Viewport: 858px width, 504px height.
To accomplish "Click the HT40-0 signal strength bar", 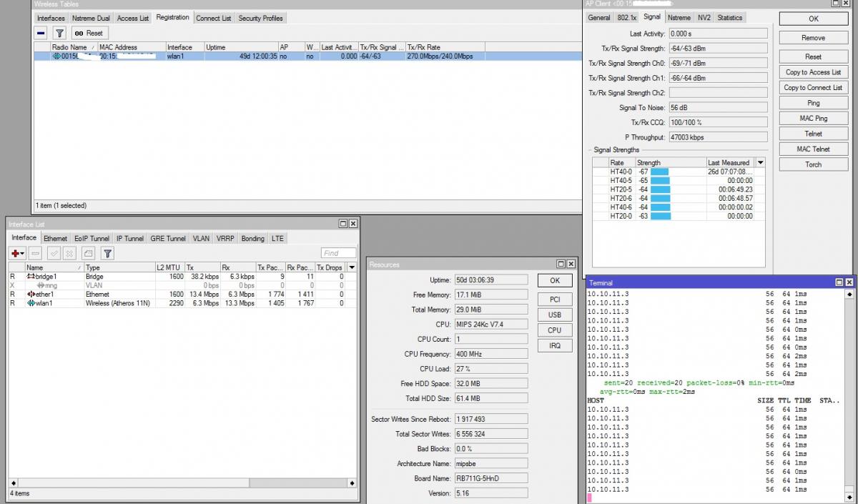I will coord(659,172).
